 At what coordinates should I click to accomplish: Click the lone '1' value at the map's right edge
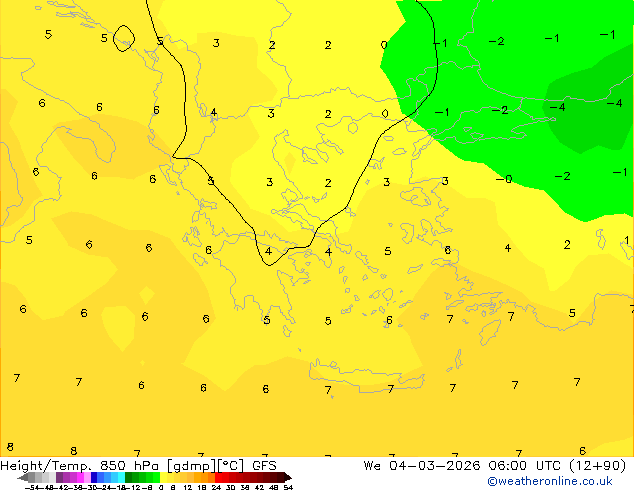tap(626, 241)
